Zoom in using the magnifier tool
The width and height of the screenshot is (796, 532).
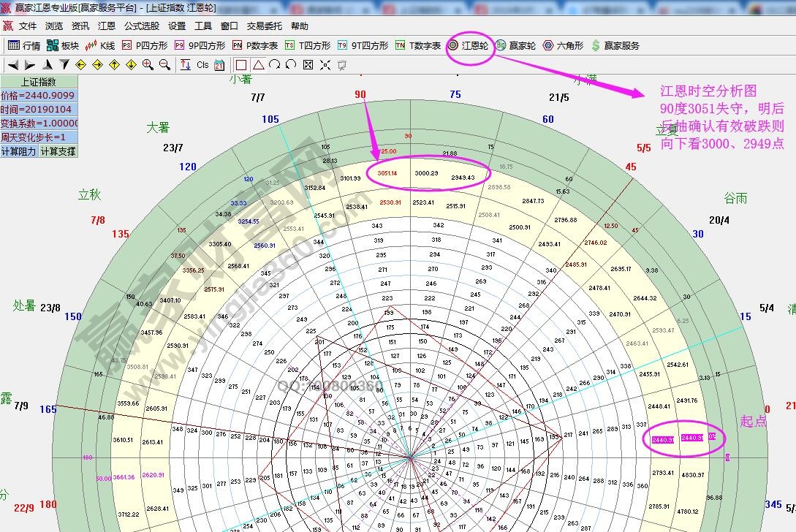(x=146, y=64)
